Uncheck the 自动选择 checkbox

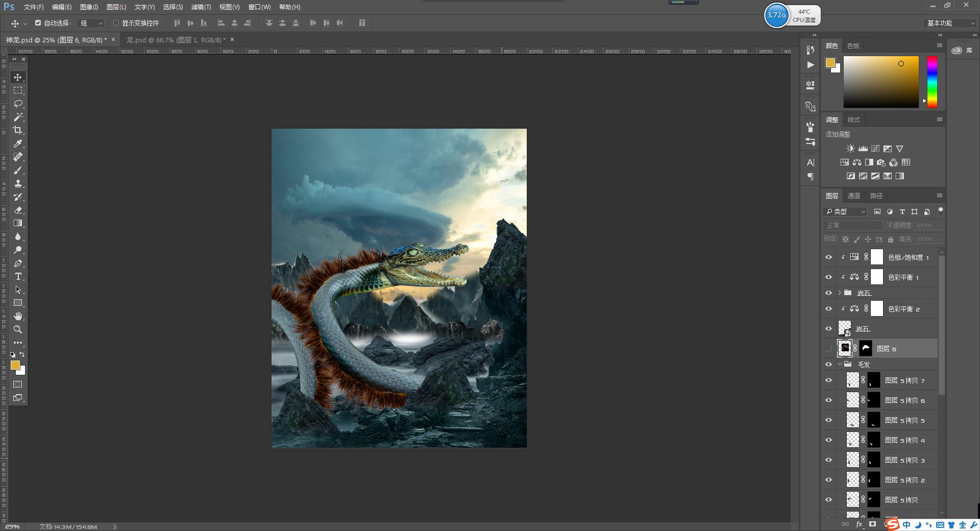(38, 23)
